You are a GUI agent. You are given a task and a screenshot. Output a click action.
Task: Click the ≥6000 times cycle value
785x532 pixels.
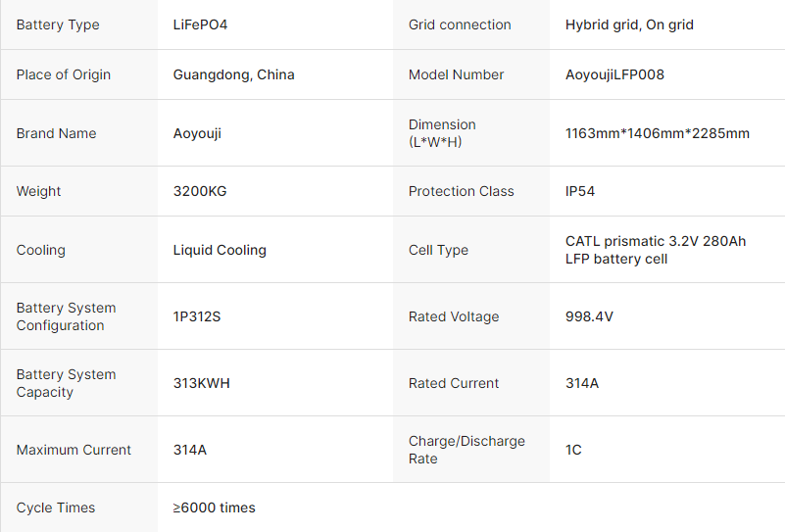[215, 508]
